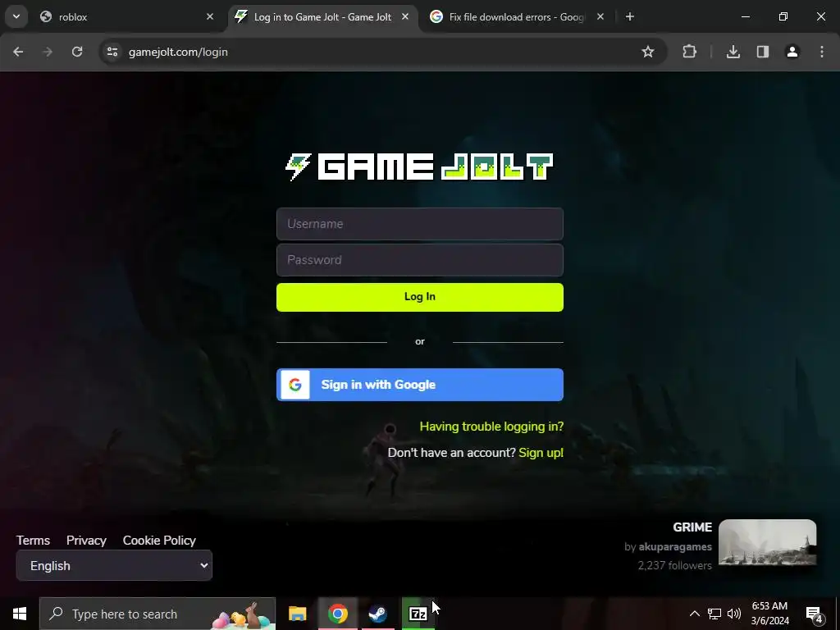The width and height of the screenshot is (840, 630).
Task: Go back with browser back arrow
Action: [18, 52]
